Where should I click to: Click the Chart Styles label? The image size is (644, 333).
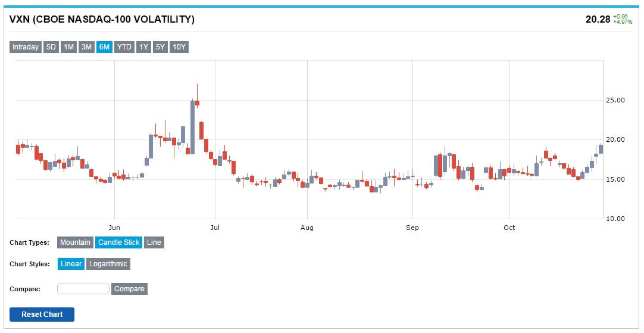(x=30, y=264)
